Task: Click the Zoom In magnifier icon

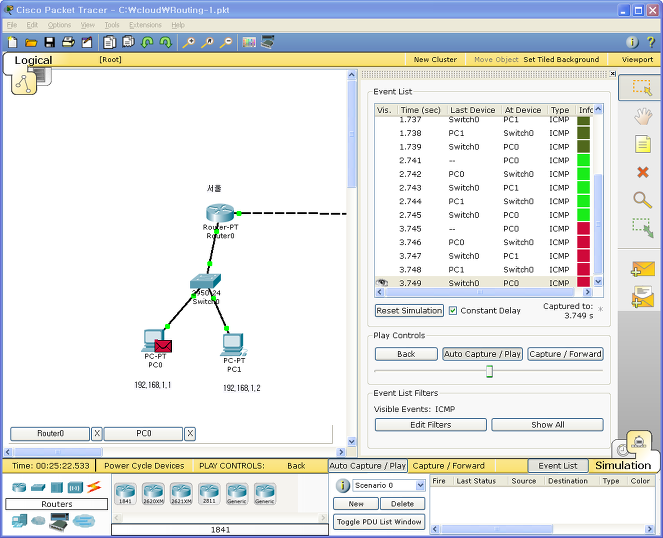Action: [188, 42]
